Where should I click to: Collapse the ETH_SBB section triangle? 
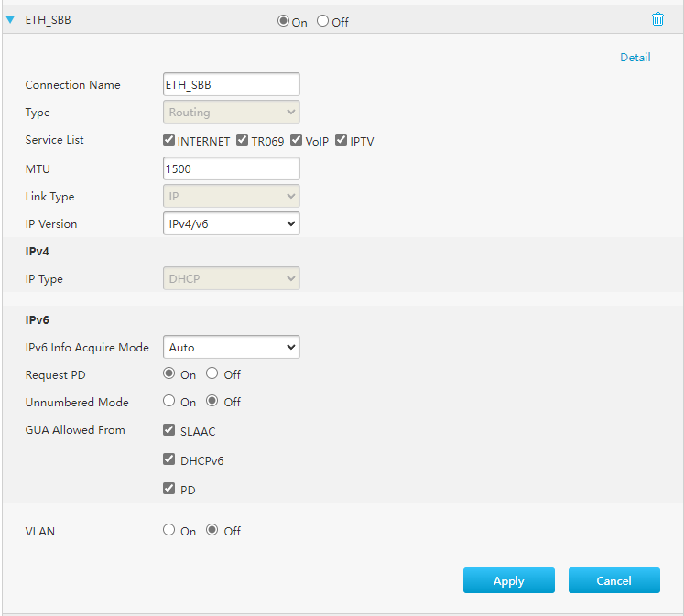point(10,19)
